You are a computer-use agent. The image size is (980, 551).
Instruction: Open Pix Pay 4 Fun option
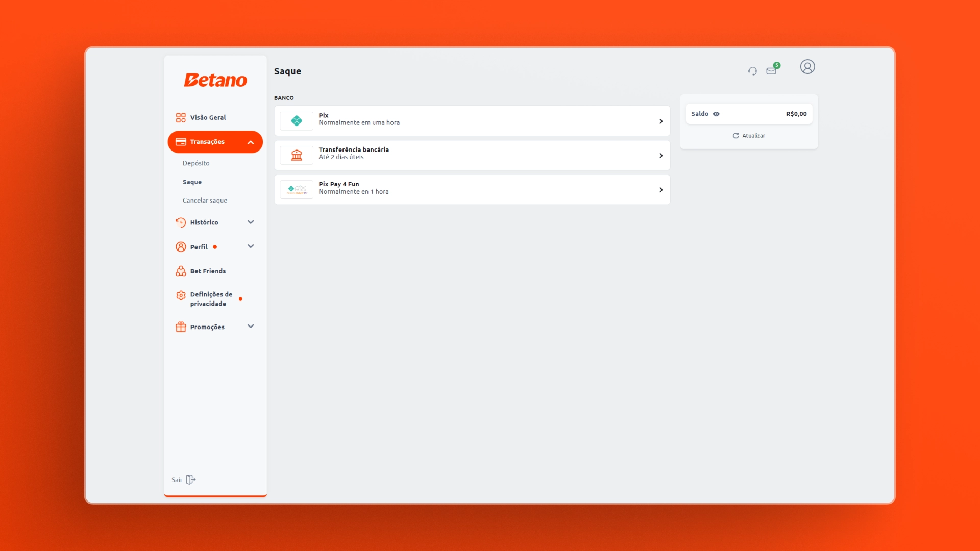coord(472,190)
